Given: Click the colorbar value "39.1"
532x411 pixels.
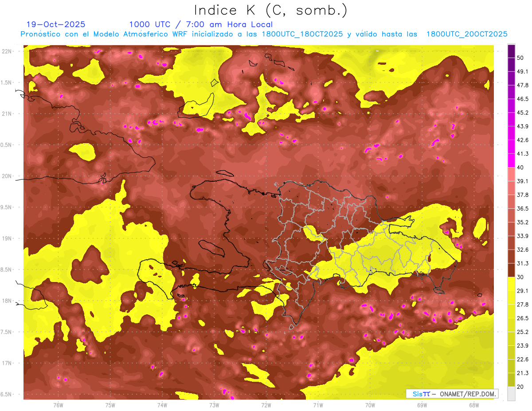Looking at the screenshot, I should click(x=523, y=181).
